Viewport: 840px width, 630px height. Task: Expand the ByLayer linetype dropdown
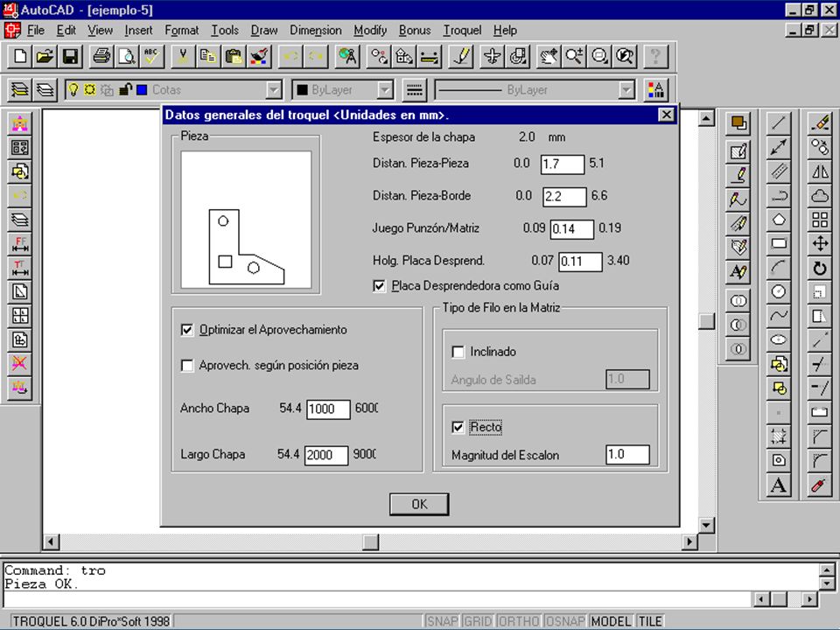pos(626,90)
